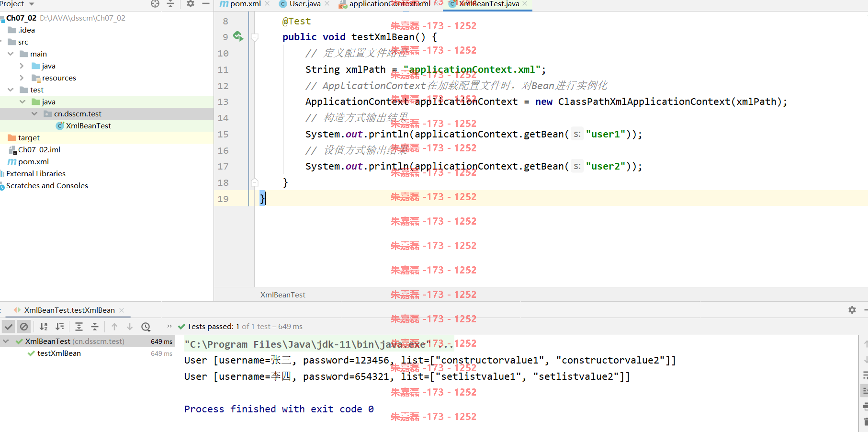Open Ch07_02.iml file
Screen dimensions: 868x432
pos(39,149)
